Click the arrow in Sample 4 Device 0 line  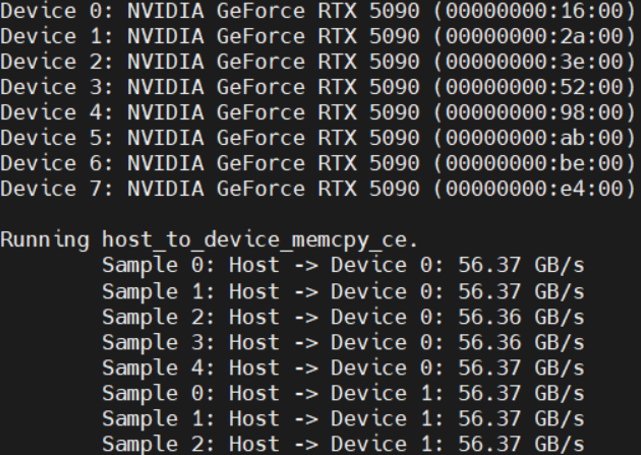306,368
